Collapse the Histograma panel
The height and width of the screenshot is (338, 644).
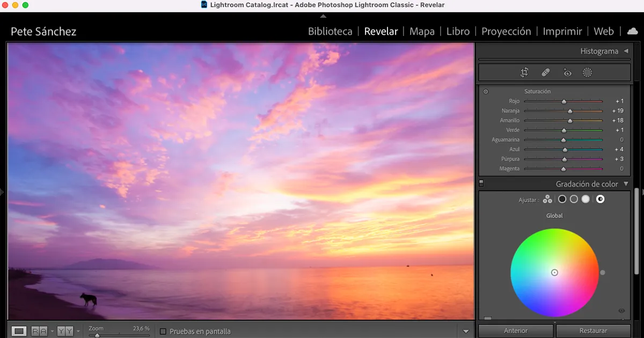coord(626,52)
